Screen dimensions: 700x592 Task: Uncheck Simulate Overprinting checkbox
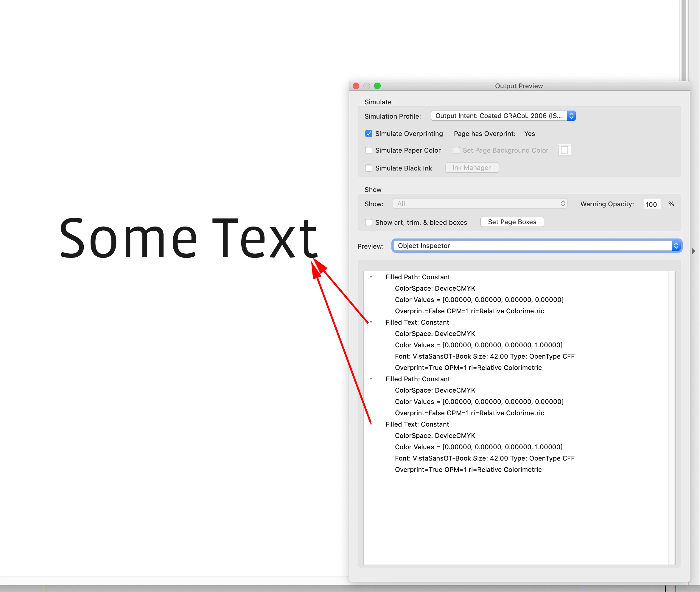(x=368, y=134)
